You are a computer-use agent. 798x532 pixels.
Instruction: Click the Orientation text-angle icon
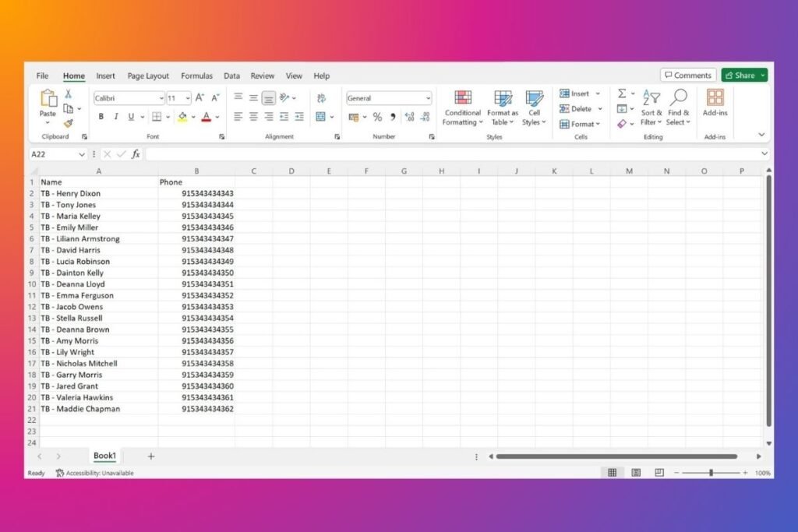point(284,97)
